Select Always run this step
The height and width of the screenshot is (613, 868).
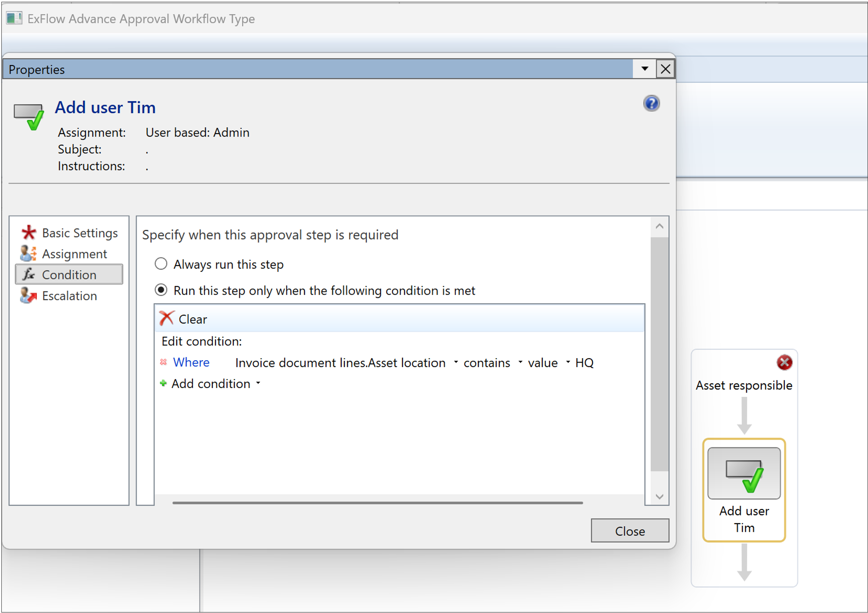[161, 264]
